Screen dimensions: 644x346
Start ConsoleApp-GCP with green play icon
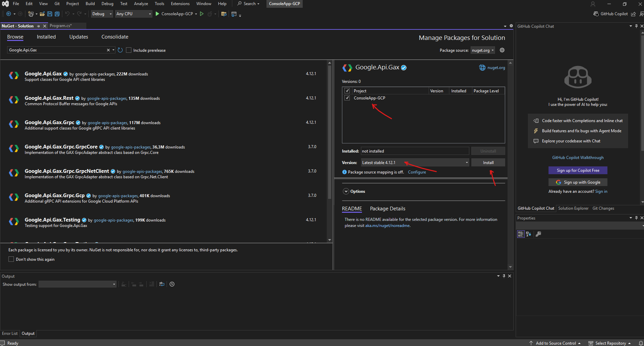pyautogui.click(x=157, y=14)
